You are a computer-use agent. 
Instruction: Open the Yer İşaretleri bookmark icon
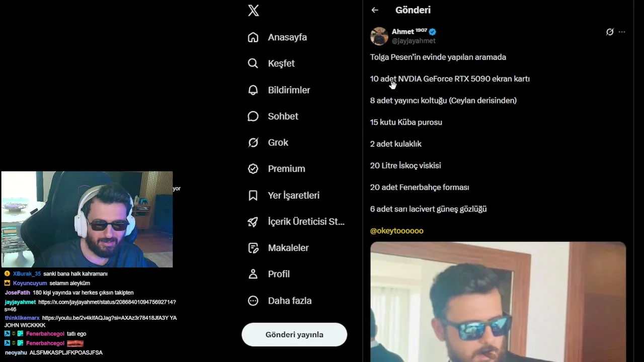tap(253, 195)
